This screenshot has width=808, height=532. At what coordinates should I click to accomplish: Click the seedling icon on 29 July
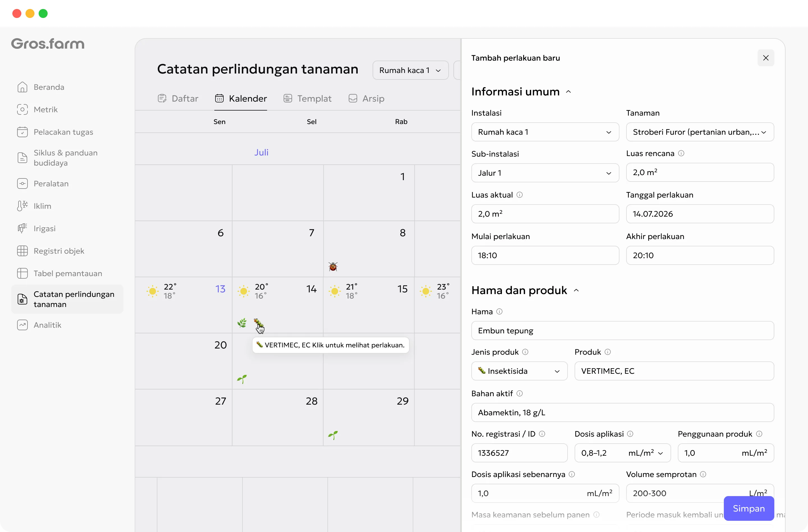coord(333,435)
